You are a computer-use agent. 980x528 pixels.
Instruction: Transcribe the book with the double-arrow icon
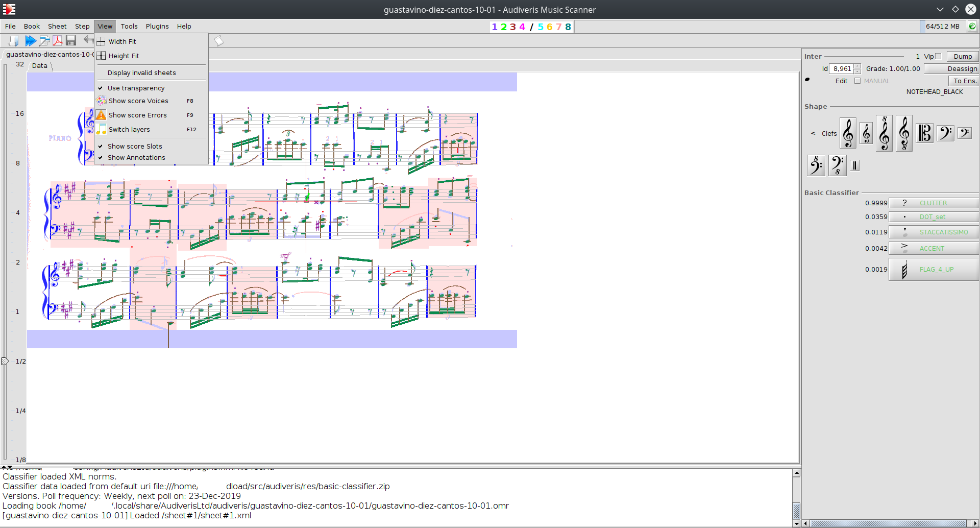pyautogui.click(x=31, y=41)
